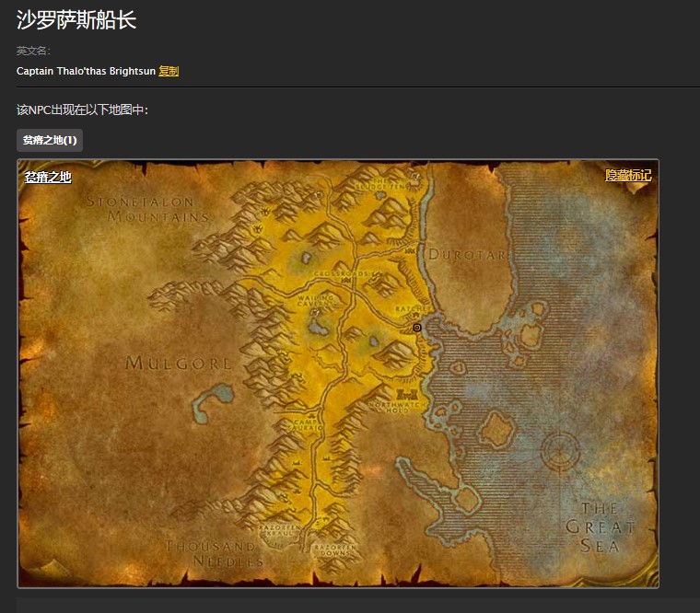Click the Captain Thalo'thas Brightsun name text
The image size is (700, 613).
coord(86,71)
